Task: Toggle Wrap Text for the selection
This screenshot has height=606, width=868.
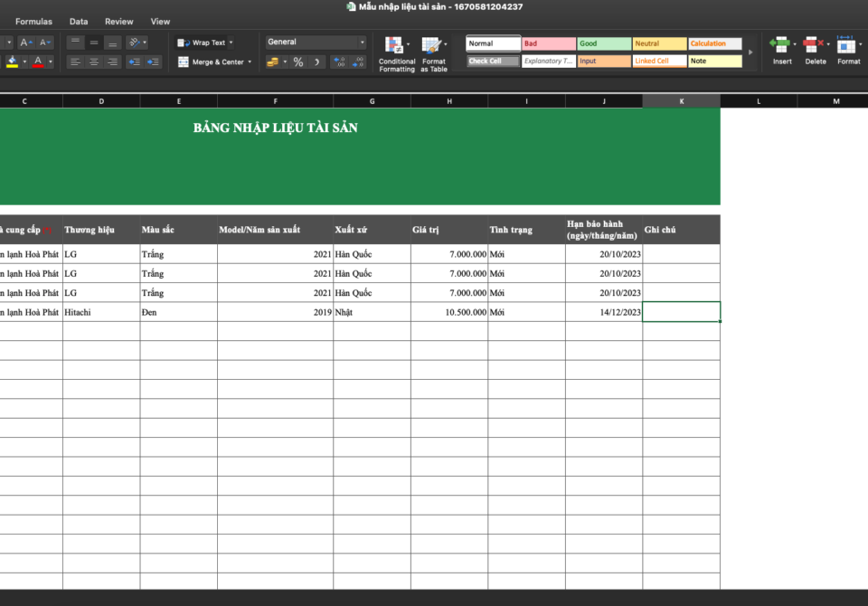Action: coord(203,43)
